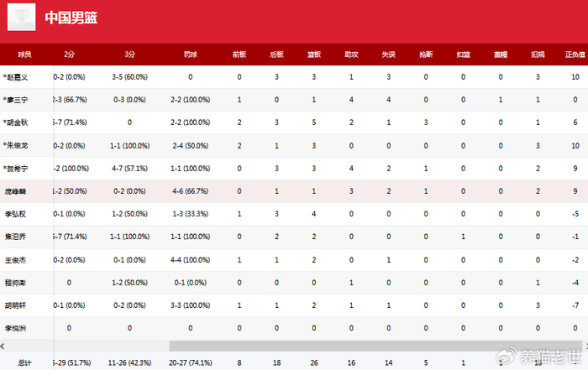588x370 pixels.
Task: Click the 总计 totals row label
Action: (x=24, y=362)
